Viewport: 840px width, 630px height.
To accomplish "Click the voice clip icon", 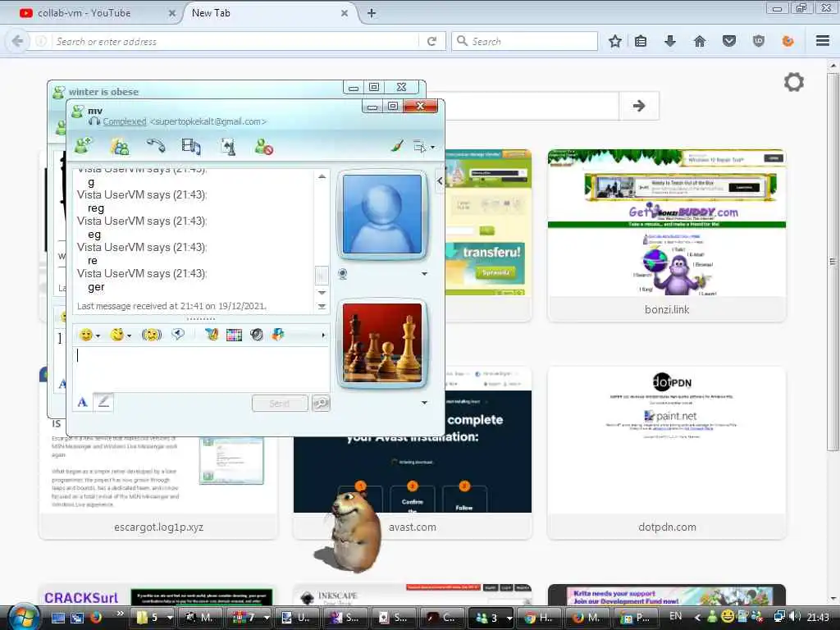I will [x=178, y=335].
